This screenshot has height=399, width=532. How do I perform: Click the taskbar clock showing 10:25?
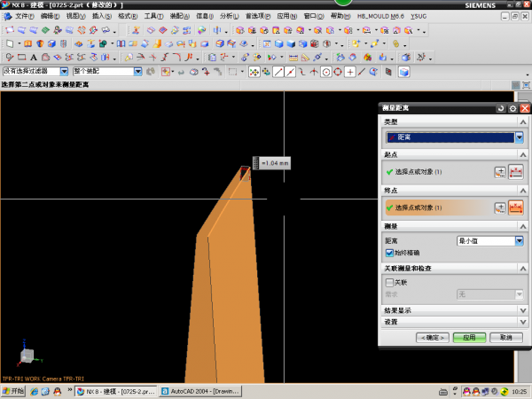tap(519, 392)
